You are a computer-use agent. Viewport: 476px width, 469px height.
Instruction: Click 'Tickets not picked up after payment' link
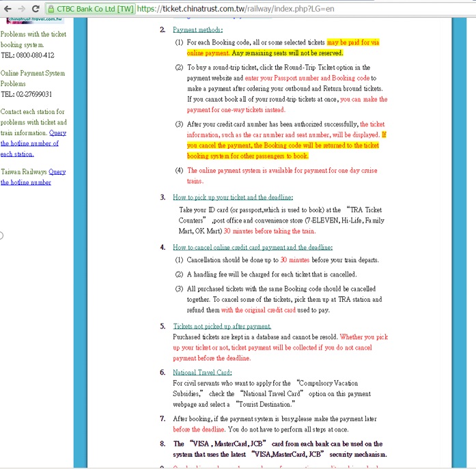coord(222,326)
